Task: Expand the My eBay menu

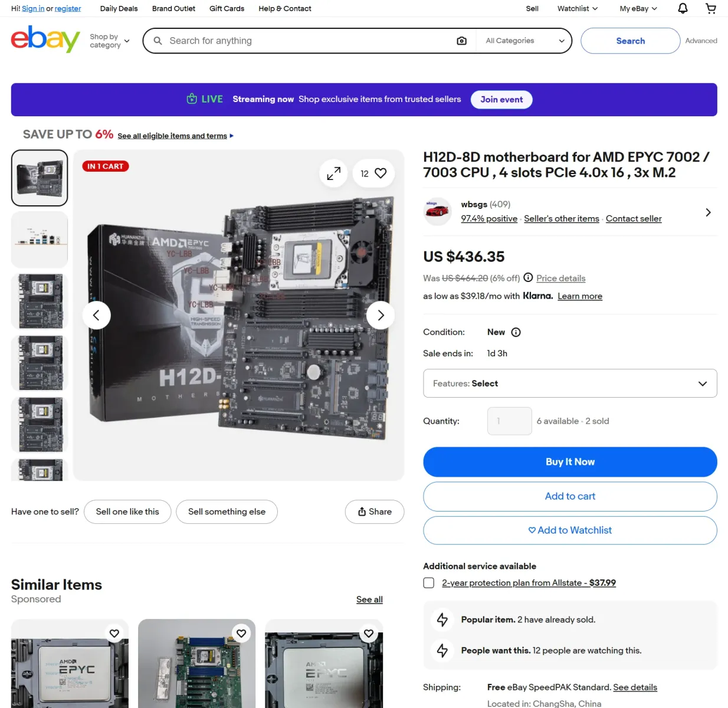Action: coord(638,8)
